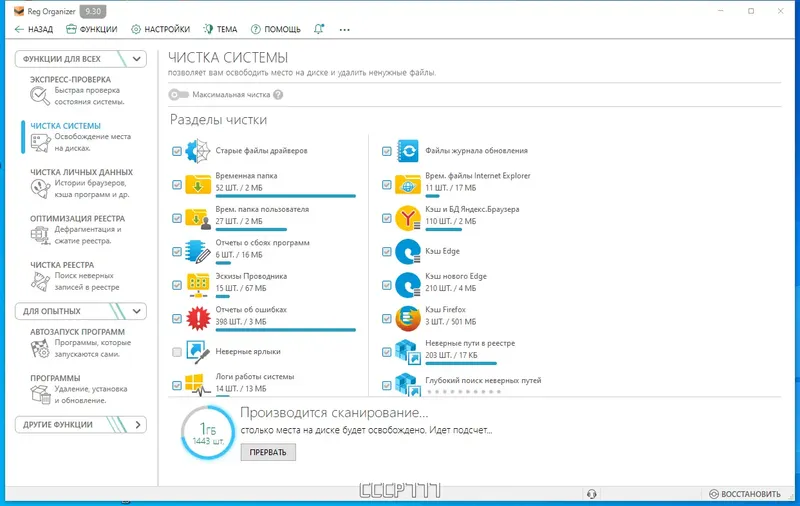Click the notification bell icon
800x506 pixels.
319,29
